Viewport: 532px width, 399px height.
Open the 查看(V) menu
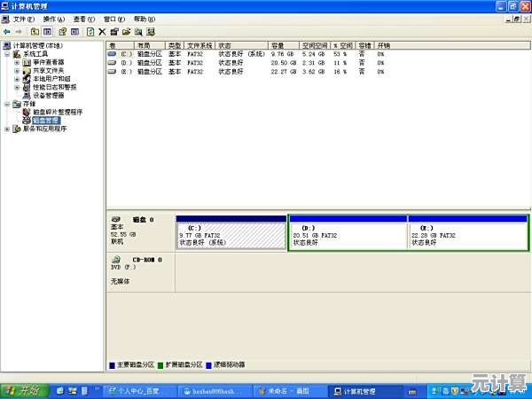coord(85,19)
